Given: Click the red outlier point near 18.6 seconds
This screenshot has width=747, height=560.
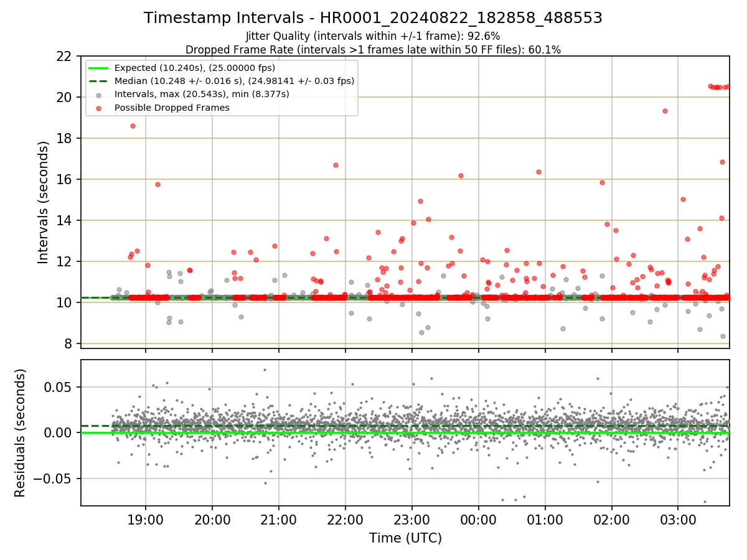Looking at the screenshot, I should [x=133, y=126].
